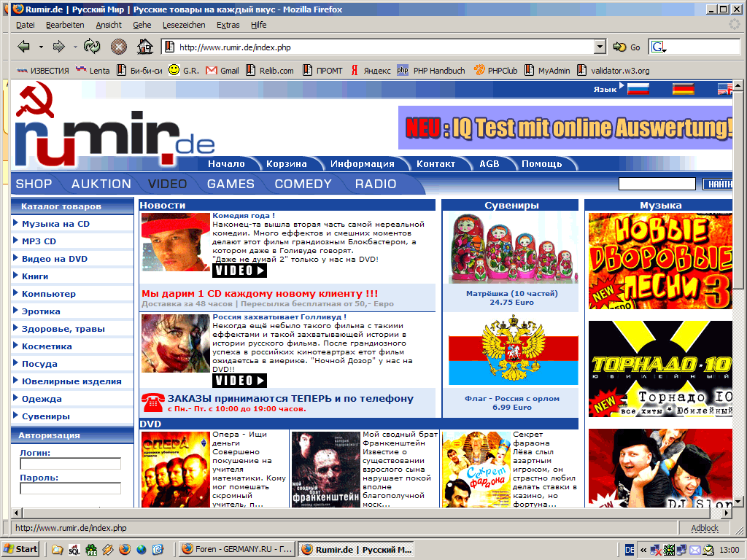Click the Stop loading icon
This screenshot has width=747, height=560.
pos(119,47)
